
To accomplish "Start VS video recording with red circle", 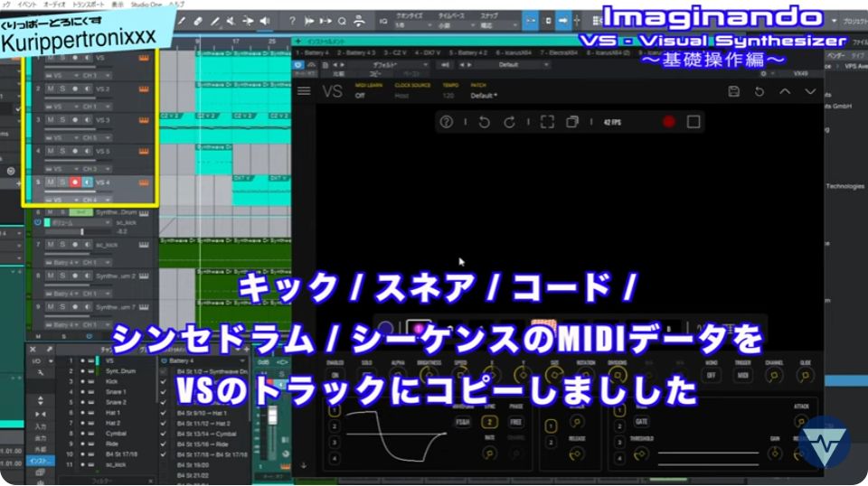I will pyautogui.click(x=669, y=122).
